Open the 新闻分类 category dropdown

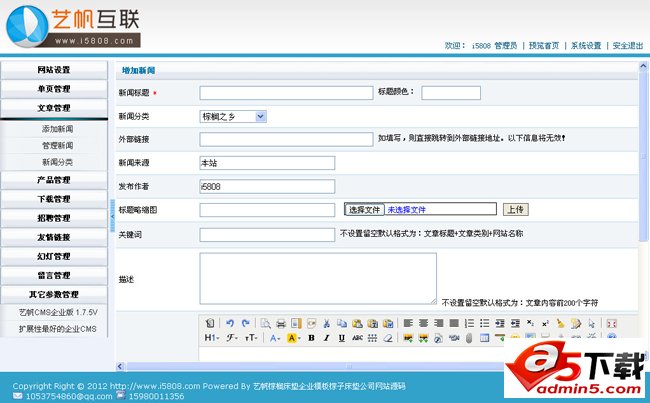pos(233,116)
